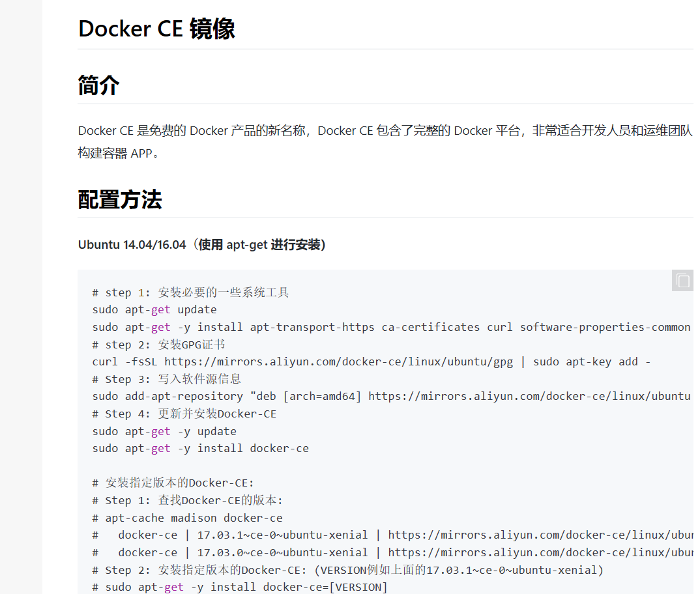Viewport: 700px width, 594px height.
Task: Click the comment '# Step 3: 写入软件源信息'
Action: [x=166, y=379]
